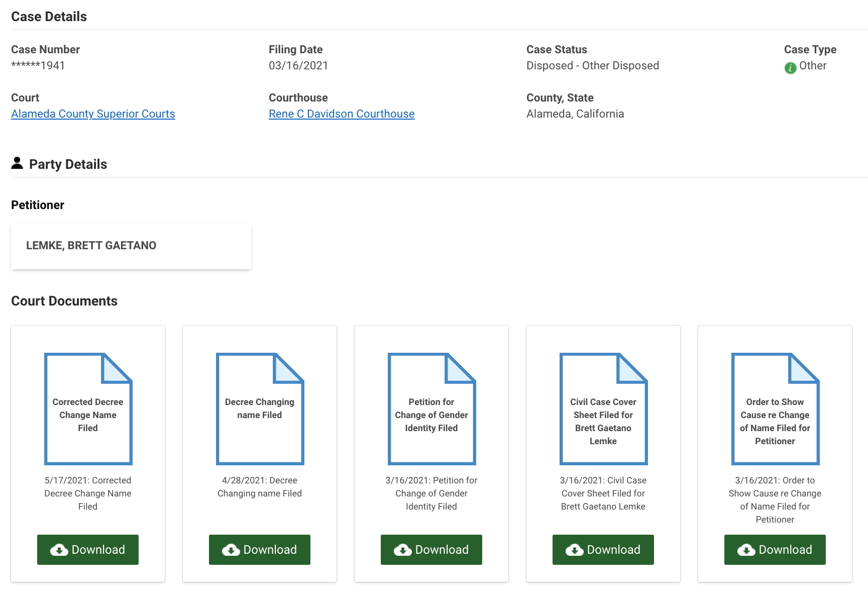868x602 pixels.
Task: Open the Civil Case Cover Sheet document icon
Action: [603, 409]
